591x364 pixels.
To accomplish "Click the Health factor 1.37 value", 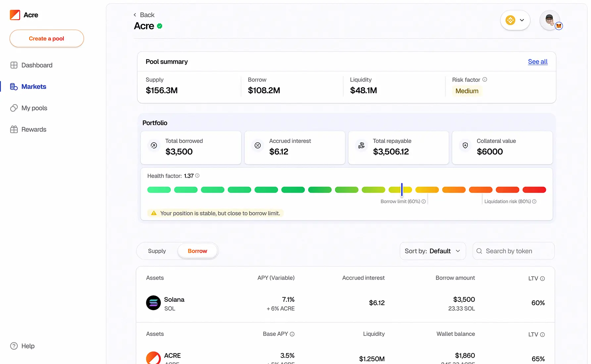I will pos(189,176).
